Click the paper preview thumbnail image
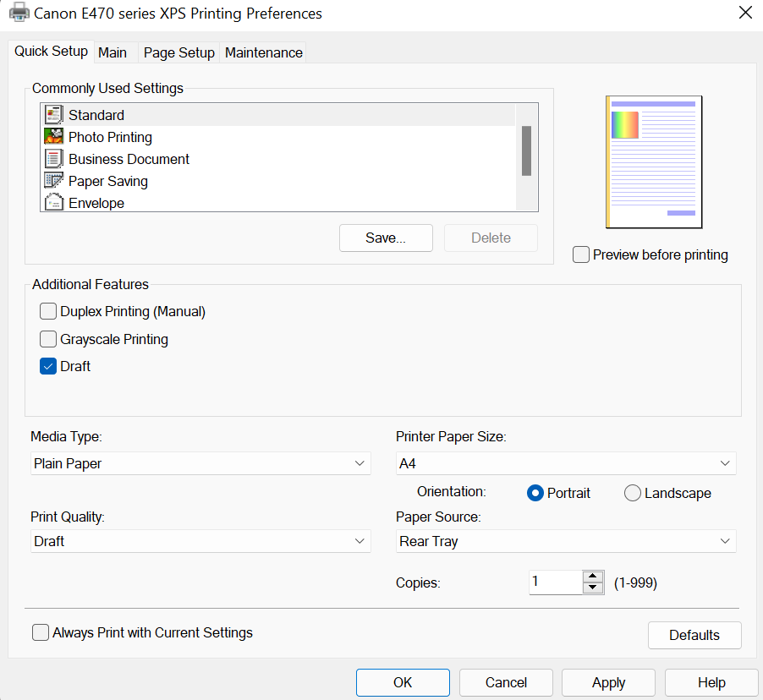Image resolution: width=763 pixels, height=700 pixels. tap(653, 161)
